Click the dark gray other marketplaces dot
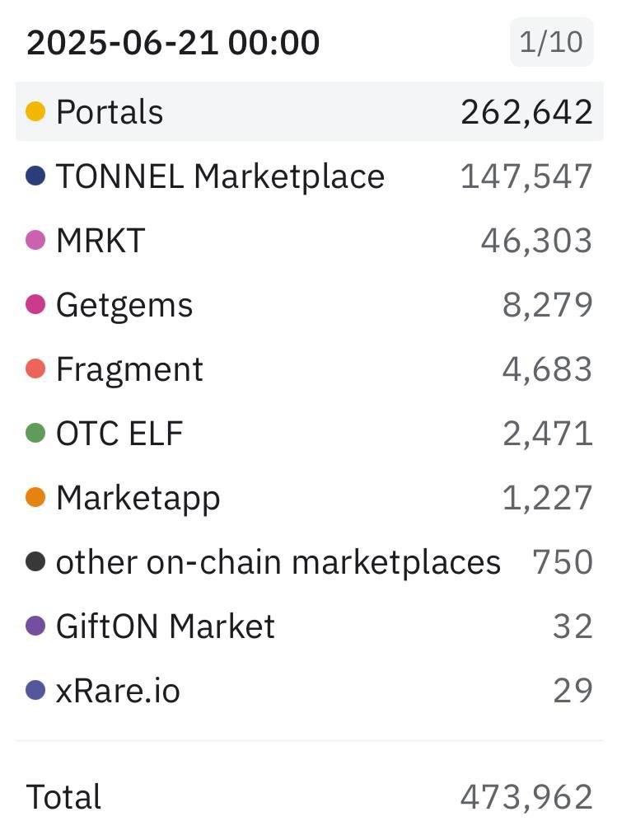617x840 pixels. (x=35, y=561)
